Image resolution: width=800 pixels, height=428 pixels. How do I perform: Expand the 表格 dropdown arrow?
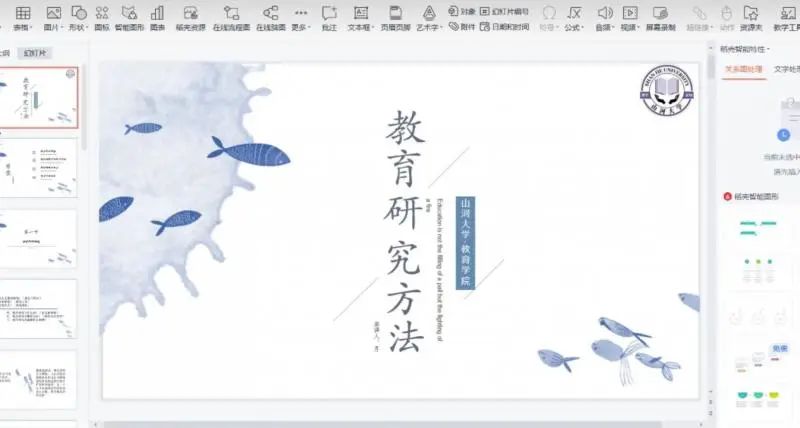click(31, 28)
